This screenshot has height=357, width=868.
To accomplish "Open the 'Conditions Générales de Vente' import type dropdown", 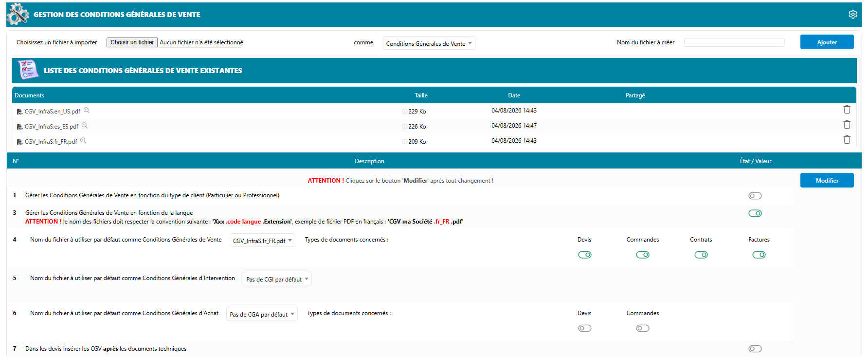I will [429, 43].
